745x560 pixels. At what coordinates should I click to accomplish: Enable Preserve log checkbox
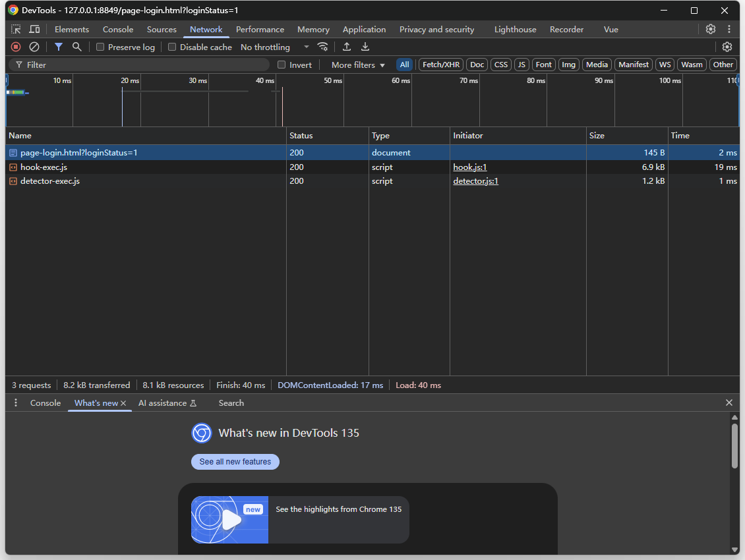[100, 47]
